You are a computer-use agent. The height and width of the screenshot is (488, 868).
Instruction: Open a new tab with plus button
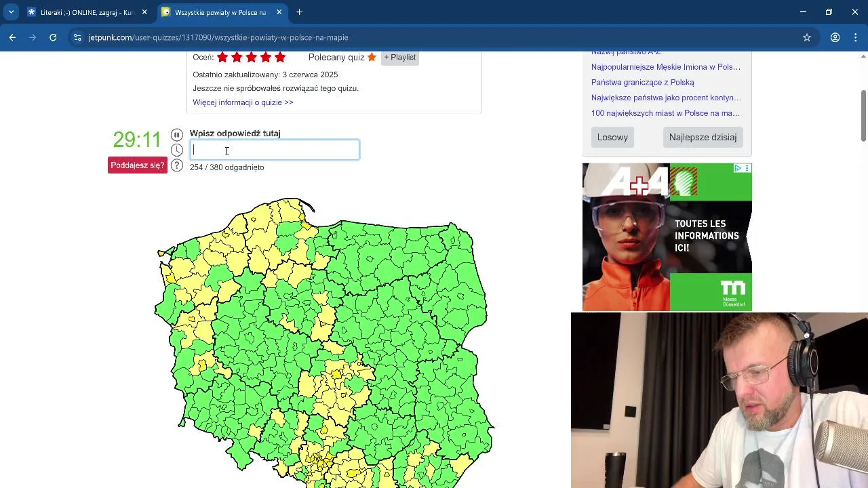[x=299, y=12]
